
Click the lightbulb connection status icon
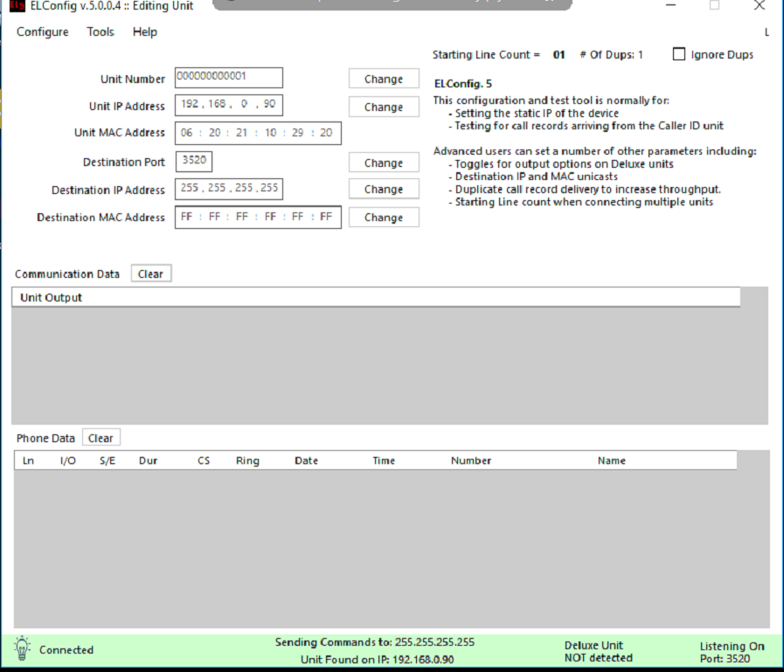click(x=22, y=648)
